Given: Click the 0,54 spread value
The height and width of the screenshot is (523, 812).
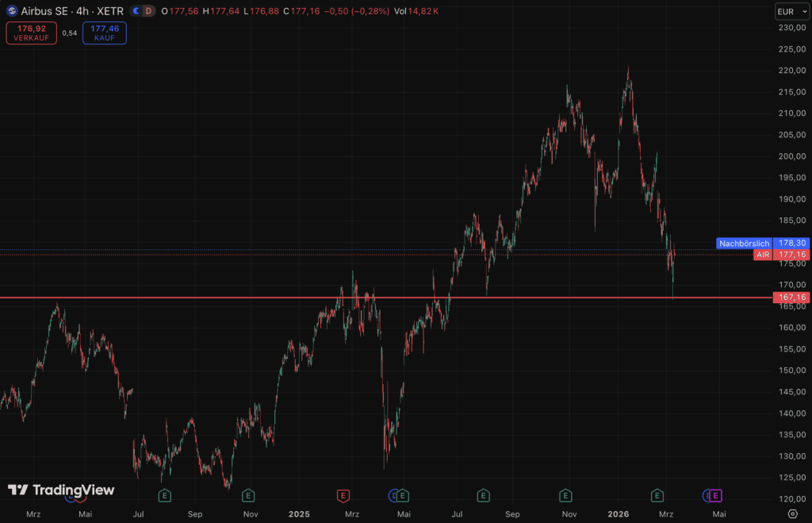Looking at the screenshot, I should pyautogui.click(x=69, y=33).
